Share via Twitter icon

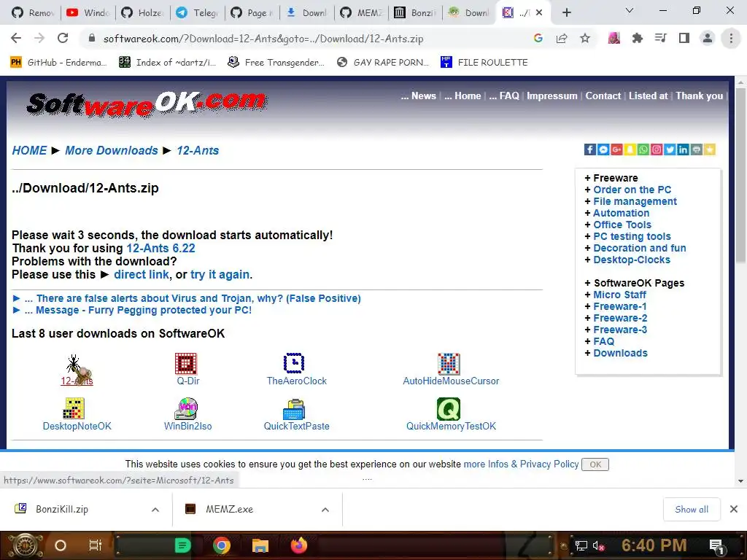670,149
